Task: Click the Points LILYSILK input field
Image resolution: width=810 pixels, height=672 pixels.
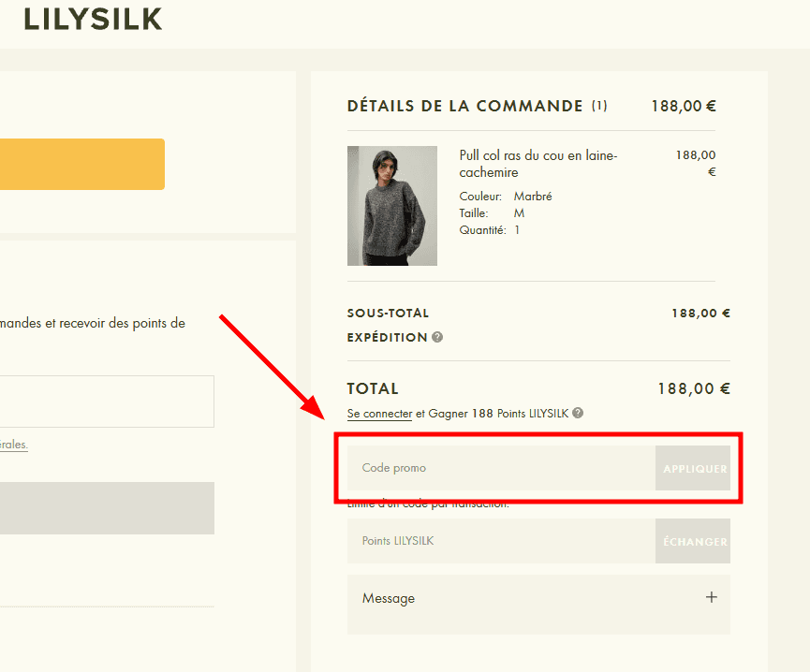Action: point(468,541)
